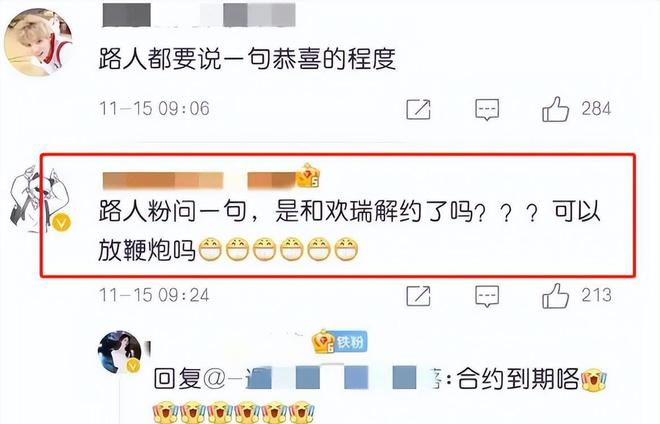Like the comment with 213 likes

coord(556,296)
